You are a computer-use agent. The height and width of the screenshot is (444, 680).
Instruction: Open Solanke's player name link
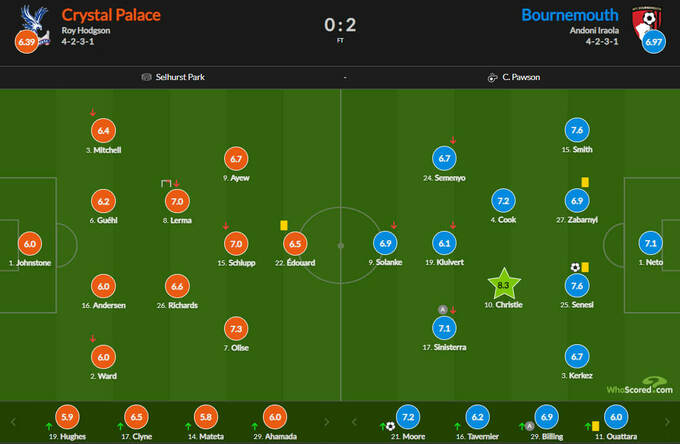(x=387, y=262)
